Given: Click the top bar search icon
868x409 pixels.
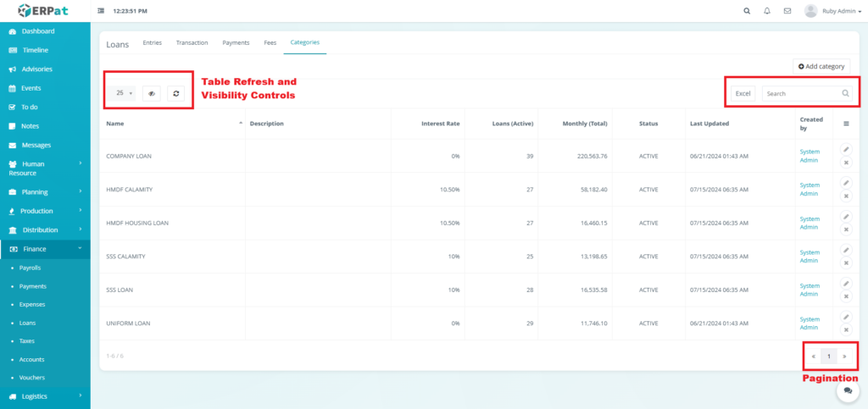Looking at the screenshot, I should (x=747, y=11).
